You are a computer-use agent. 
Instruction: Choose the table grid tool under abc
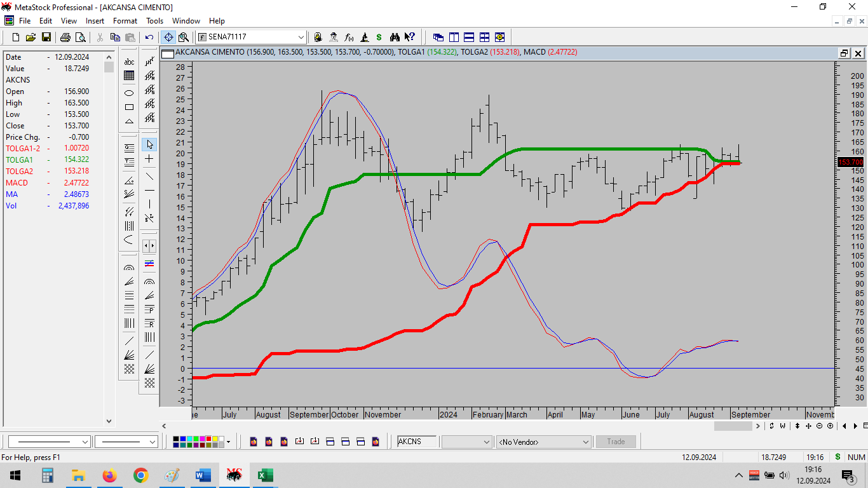(x=129, y=76)
